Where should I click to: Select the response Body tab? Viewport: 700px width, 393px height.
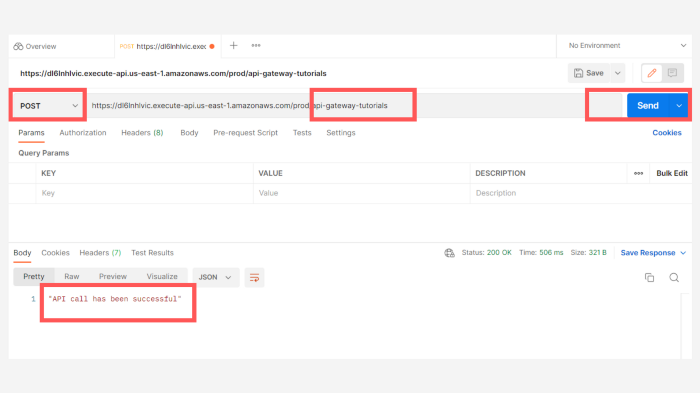click(22, 253)
